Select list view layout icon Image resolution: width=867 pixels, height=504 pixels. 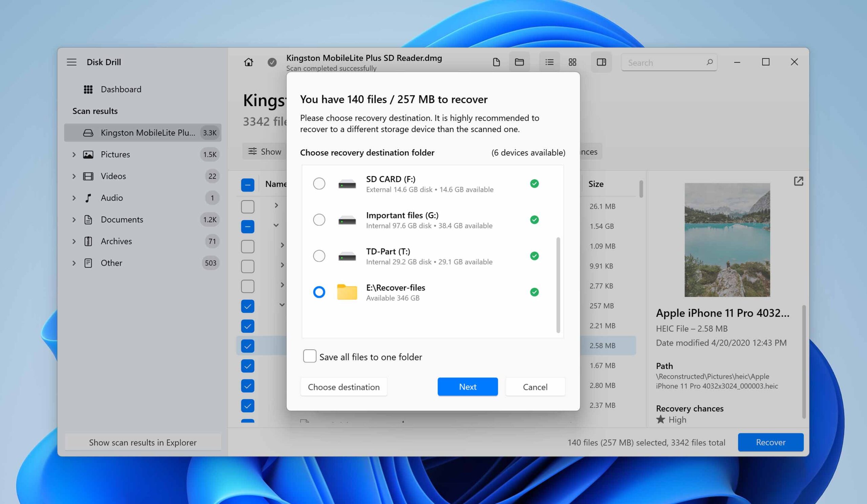(x=549, y=62)
